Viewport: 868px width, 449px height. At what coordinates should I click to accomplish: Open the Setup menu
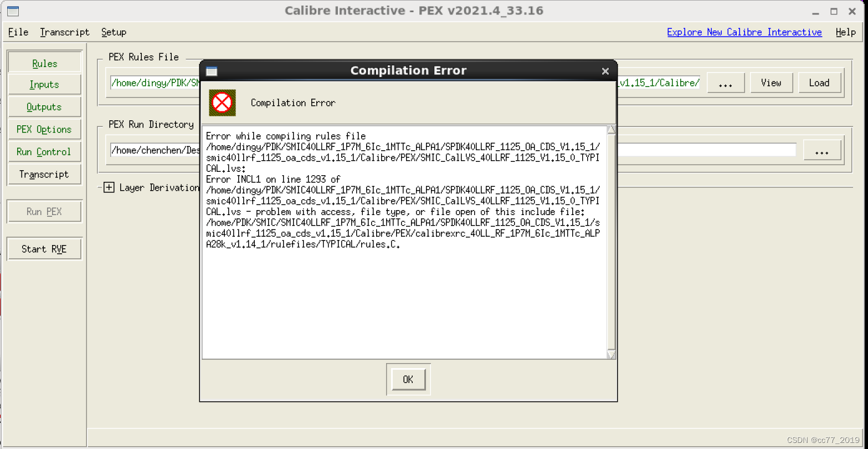[114, 32]
